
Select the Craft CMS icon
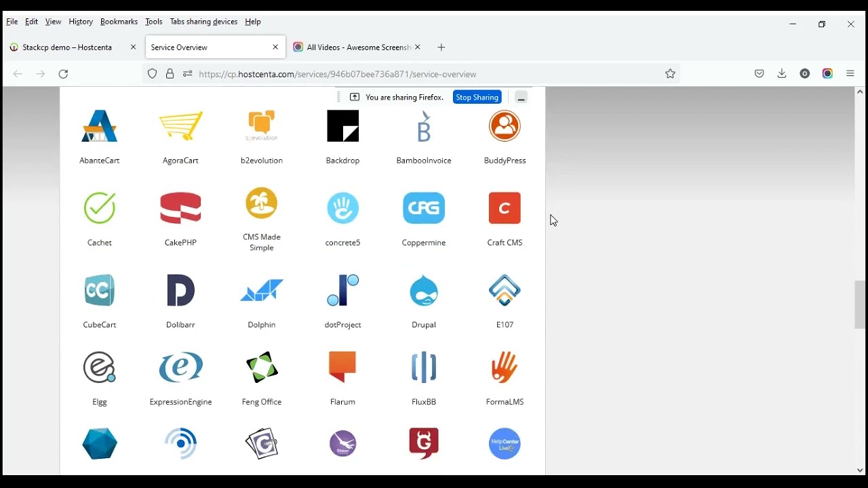[505, 208]
